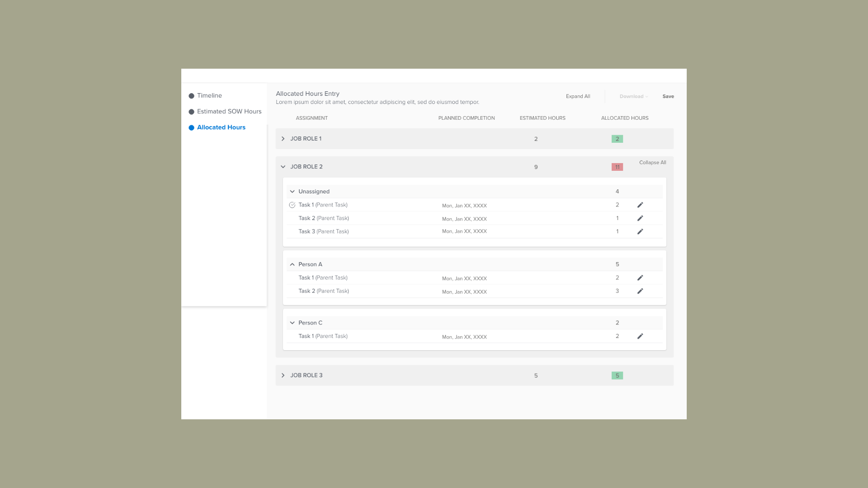868x488 pixels.
Task: Toggle the Person A group chevron
Action: point(292,264)
